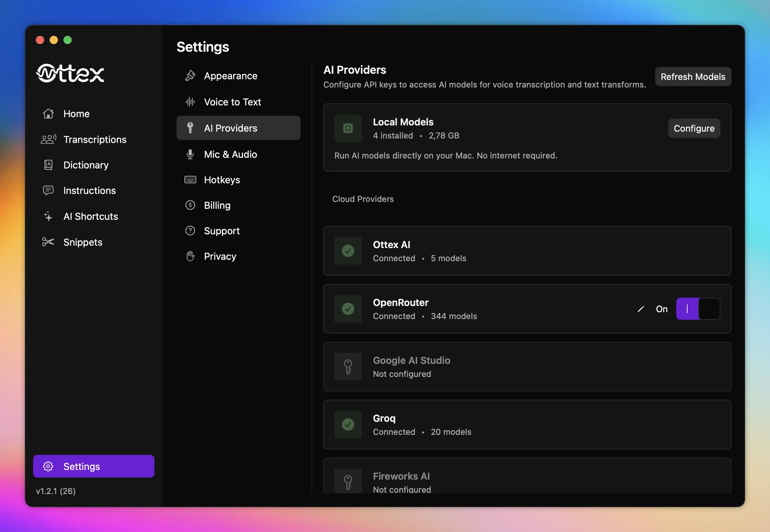
Task: Select the Home icon in the sidebar
Action: tap(48, 114)
